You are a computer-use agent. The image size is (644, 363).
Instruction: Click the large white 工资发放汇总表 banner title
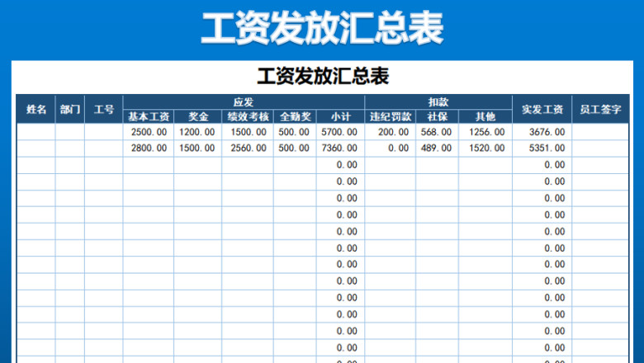coord(322,27)
